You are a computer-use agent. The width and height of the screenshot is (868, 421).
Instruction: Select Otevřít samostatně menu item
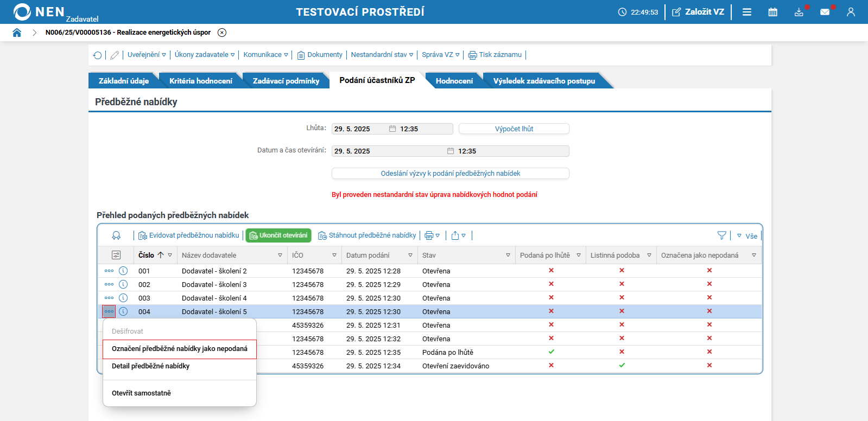point(180,393)
